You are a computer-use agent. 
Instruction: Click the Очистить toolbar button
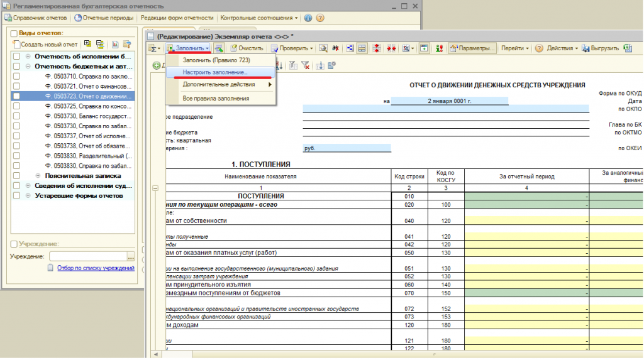pos(247,48)
